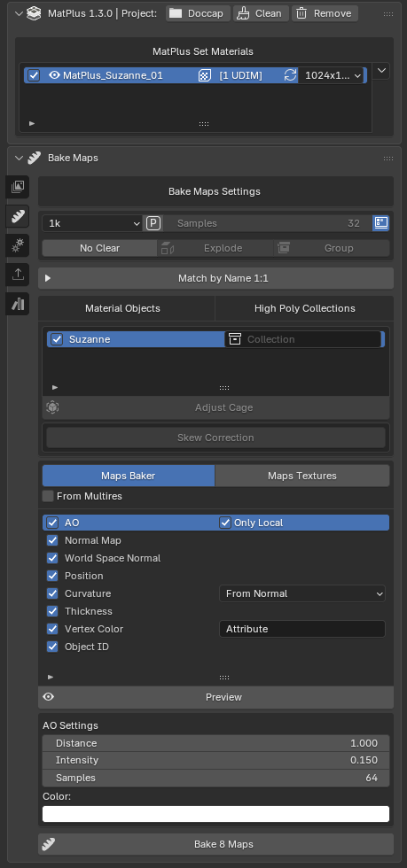Image resolution: width=407 pixels, height=868 pixels.
Task: Open the Doccap project folder
Action: [x=199, y=13]
